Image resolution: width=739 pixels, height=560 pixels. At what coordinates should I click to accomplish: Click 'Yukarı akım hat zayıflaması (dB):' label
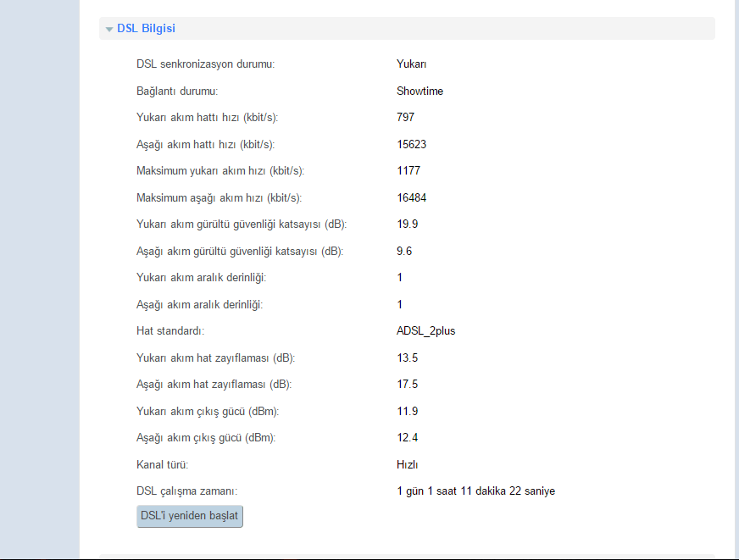coord(216,358)
